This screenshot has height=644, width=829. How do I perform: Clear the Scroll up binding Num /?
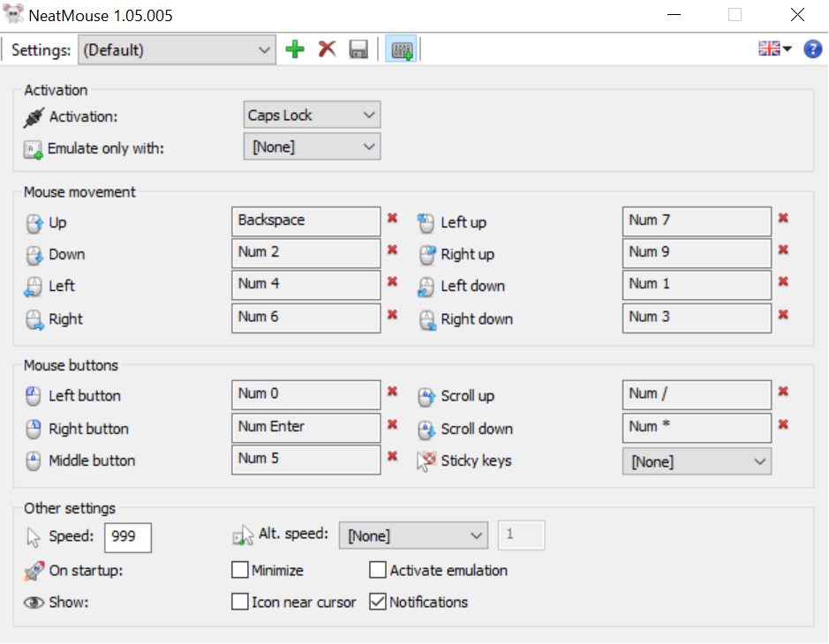pos(783,392)
